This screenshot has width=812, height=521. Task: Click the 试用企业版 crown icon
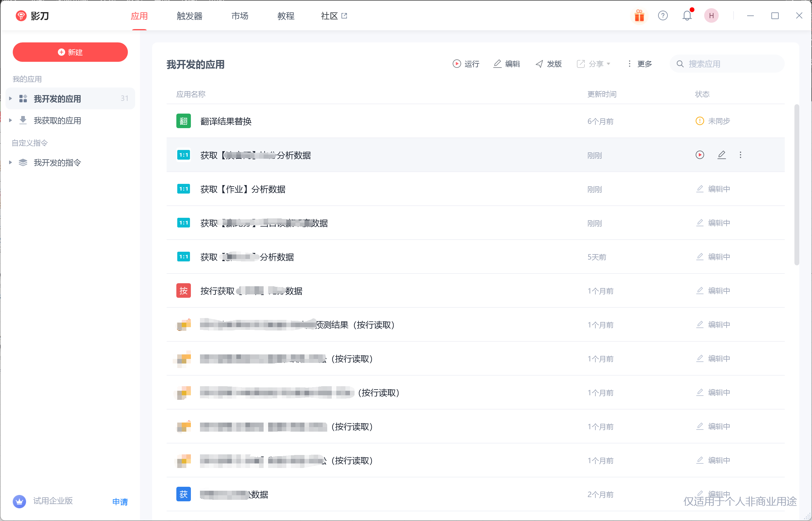pos(19,501)
